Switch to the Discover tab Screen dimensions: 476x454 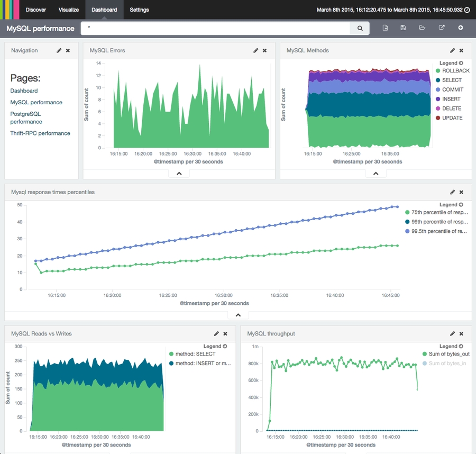click(x=35, y=10)
